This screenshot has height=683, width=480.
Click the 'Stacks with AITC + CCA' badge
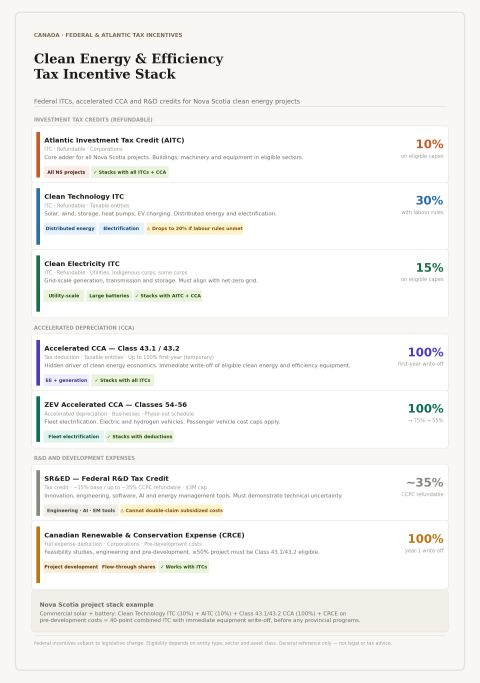tap(168, 296)
